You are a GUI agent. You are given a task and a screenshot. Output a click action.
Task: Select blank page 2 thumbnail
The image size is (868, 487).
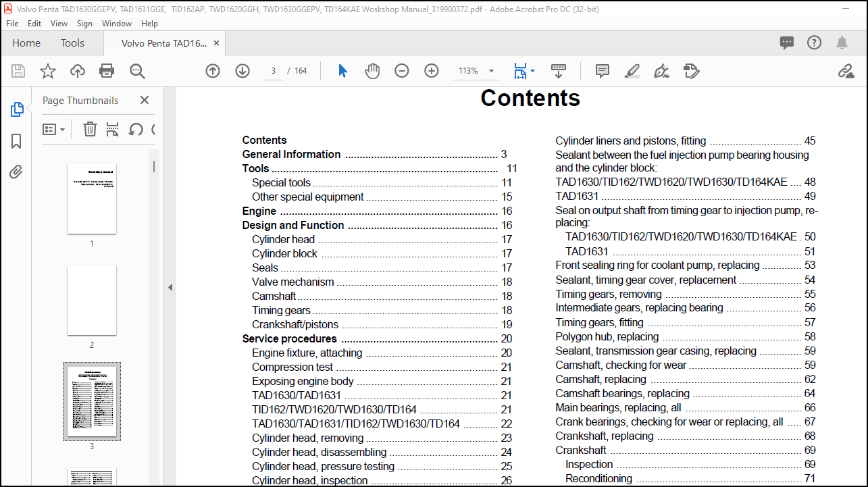(92, 300)
